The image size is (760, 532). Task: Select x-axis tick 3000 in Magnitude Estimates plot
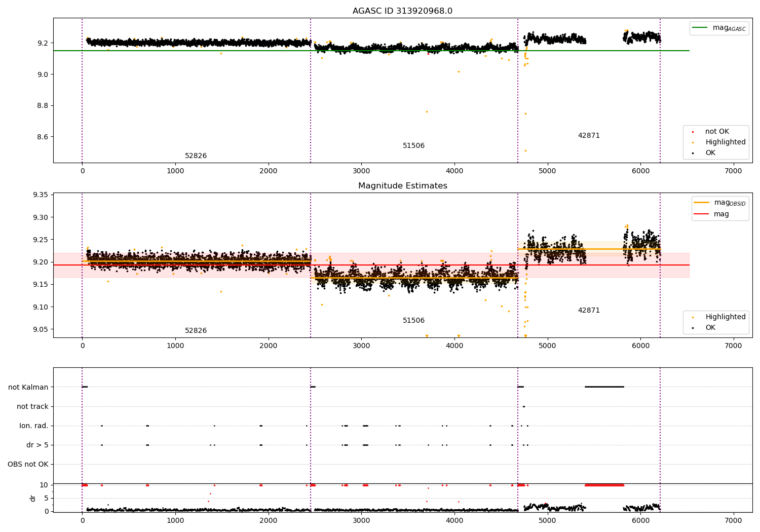[x=361, y=346]
